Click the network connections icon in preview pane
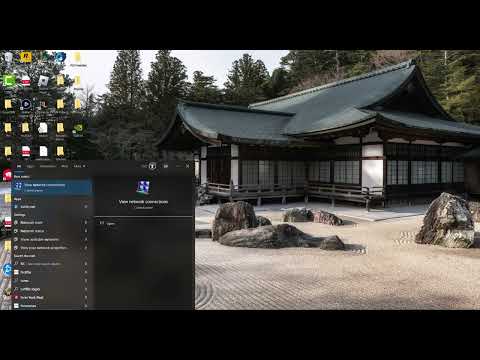The height and width of the screenshot is (360, 480). tap(143, 187)
